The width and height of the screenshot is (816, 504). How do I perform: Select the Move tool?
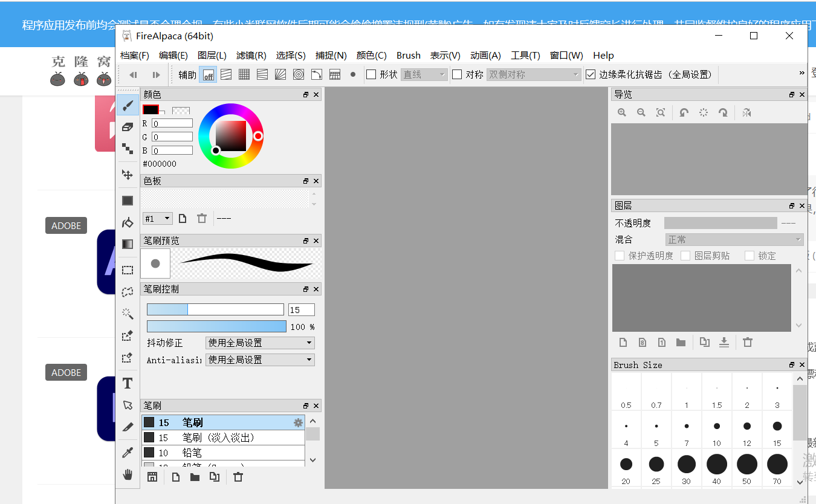(128, 175)
